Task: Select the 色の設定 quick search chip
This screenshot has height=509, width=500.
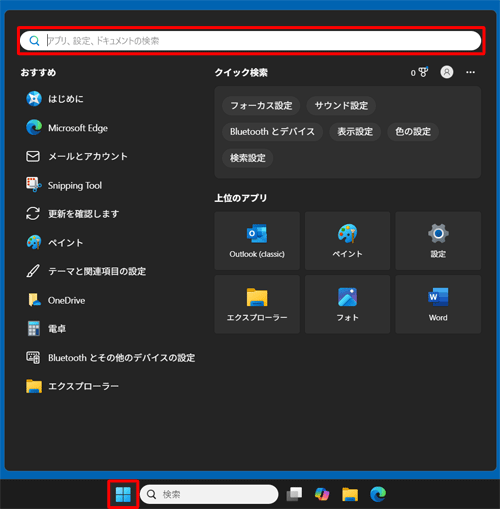Action: pyautogui.click(x=413, y=132)
